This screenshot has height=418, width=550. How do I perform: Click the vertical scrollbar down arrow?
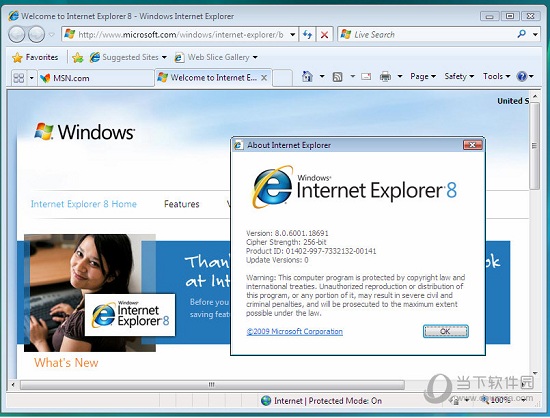point(535,373)
